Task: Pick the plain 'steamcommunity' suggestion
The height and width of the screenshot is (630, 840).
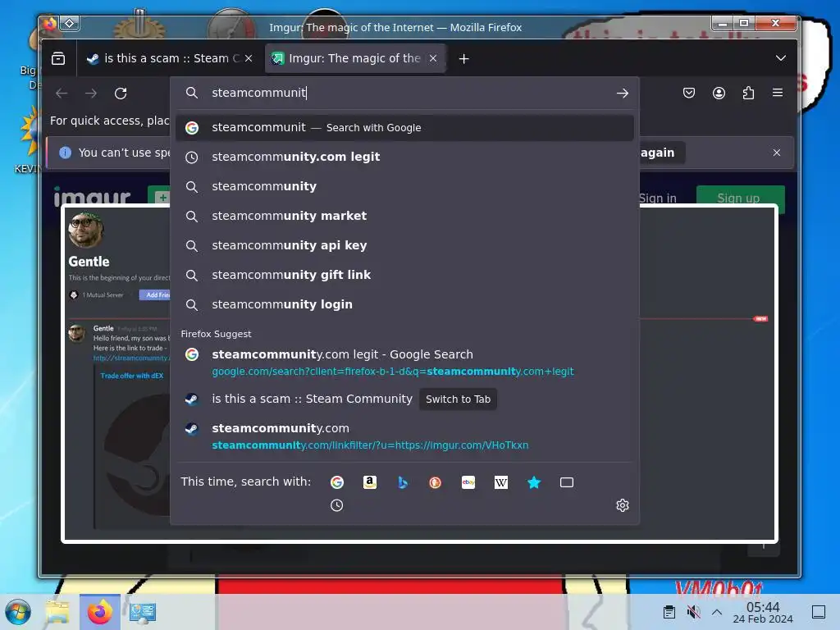Action: (404, 186)
